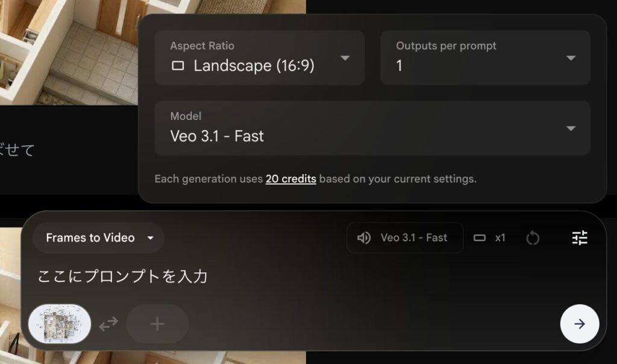617x364 pixels.
Task: Expand the Frames to Video chevron
Action: [x=151, y=238]
